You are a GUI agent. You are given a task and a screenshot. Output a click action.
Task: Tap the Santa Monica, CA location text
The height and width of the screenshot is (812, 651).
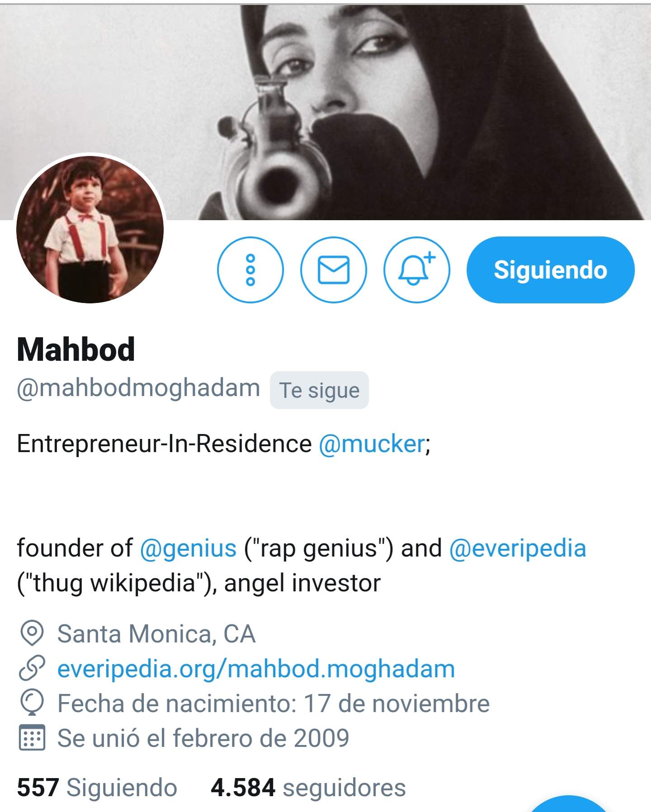(x=156, y=634)
